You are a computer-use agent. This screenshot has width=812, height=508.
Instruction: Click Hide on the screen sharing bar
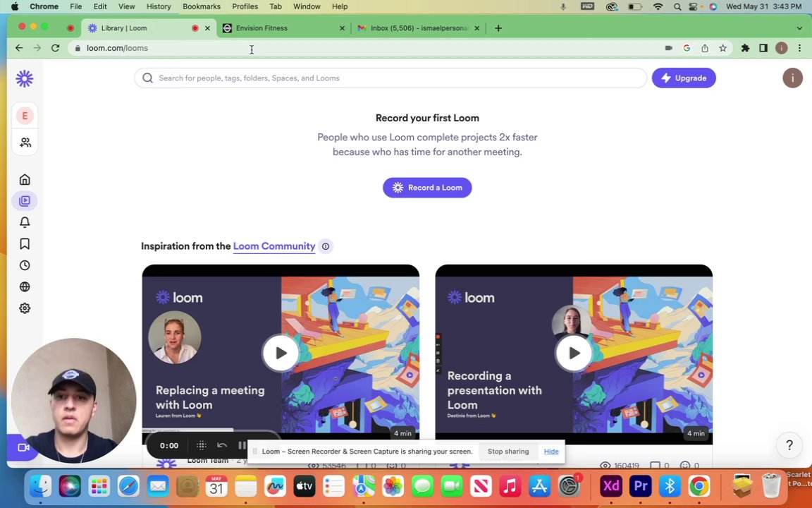[551, 452]
